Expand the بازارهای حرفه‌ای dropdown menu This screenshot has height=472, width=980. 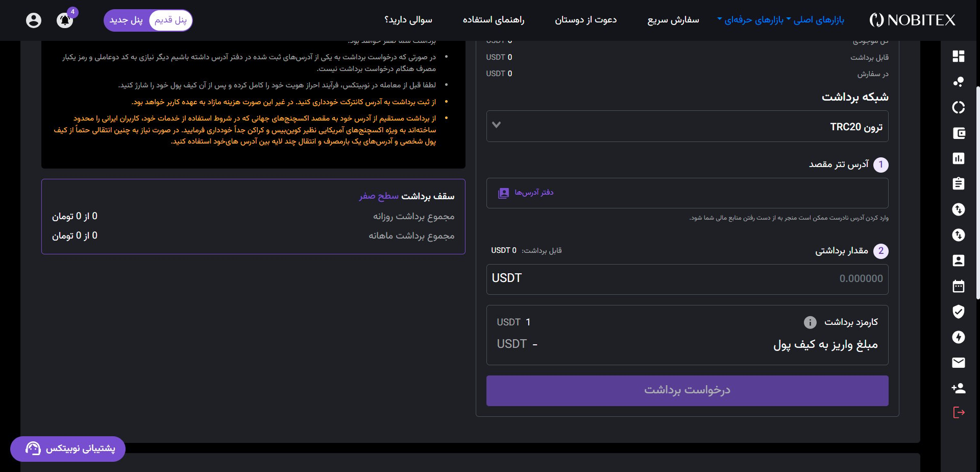point(750,20)
